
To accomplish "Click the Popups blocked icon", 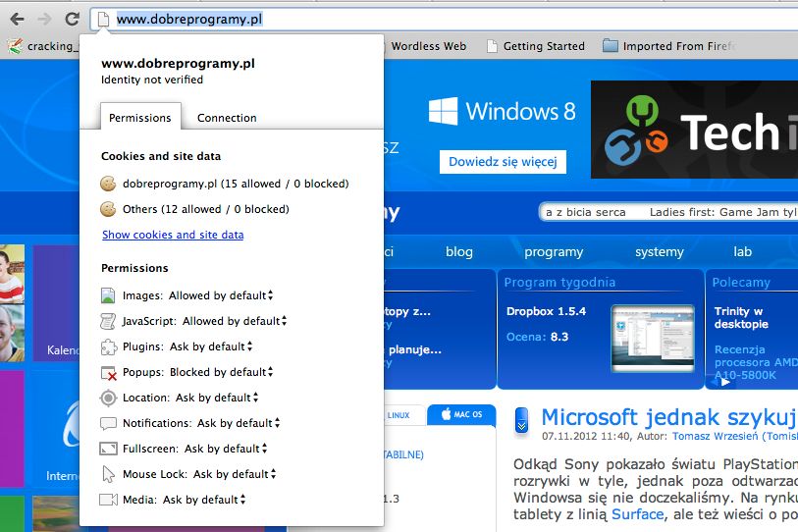I will coord(108,373).
